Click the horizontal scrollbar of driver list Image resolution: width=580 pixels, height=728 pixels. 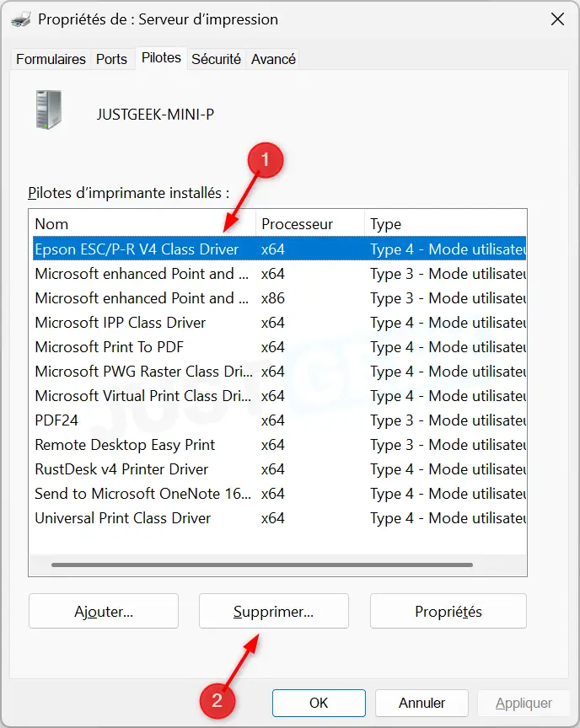click(262, 565)
